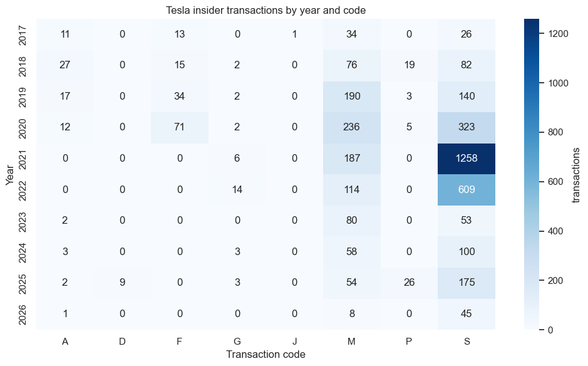Image resolution: width=588 pixels, height=366 pixels.
Task: Click the 2021 tick label on the y-axis
Action: click(23, 159)
